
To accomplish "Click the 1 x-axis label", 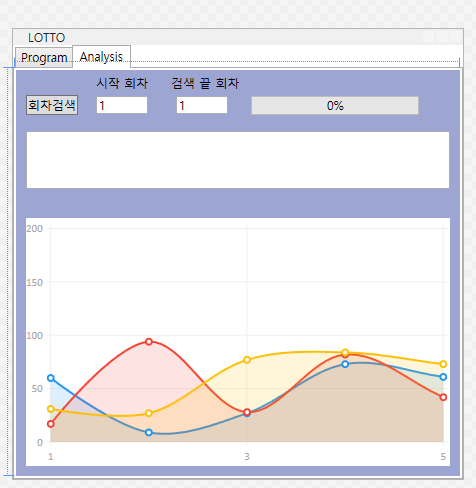I will point(51,457).
